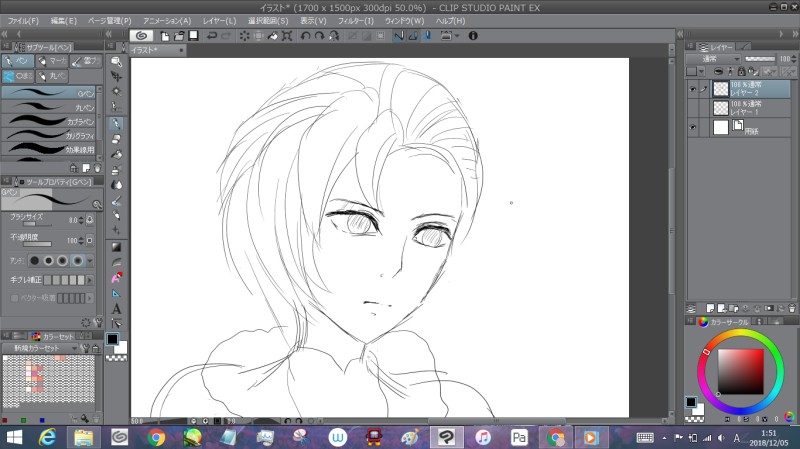The image size is (800, 449).
Task: Select no anti-aliasing option
Action: point(34,261)
